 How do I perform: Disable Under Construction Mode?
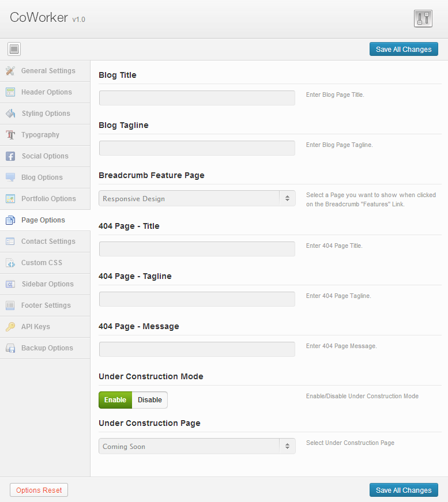click(x=150, y=400)
